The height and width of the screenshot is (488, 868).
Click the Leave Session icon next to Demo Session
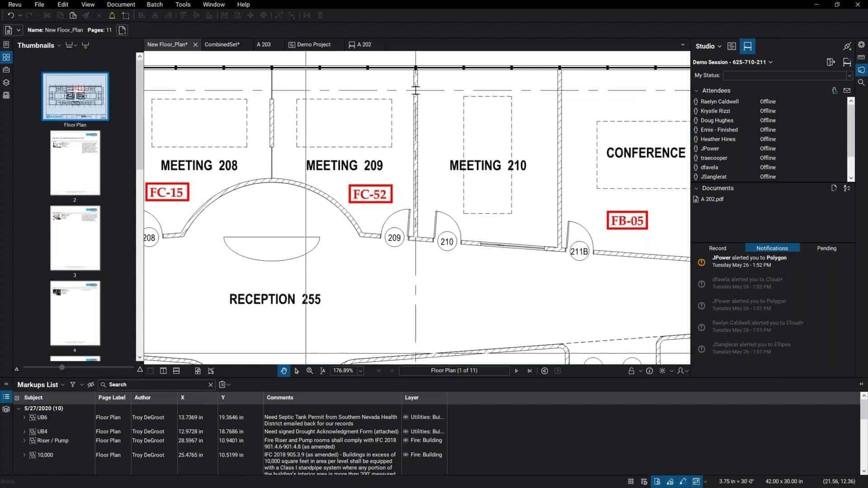pos(831,62)
